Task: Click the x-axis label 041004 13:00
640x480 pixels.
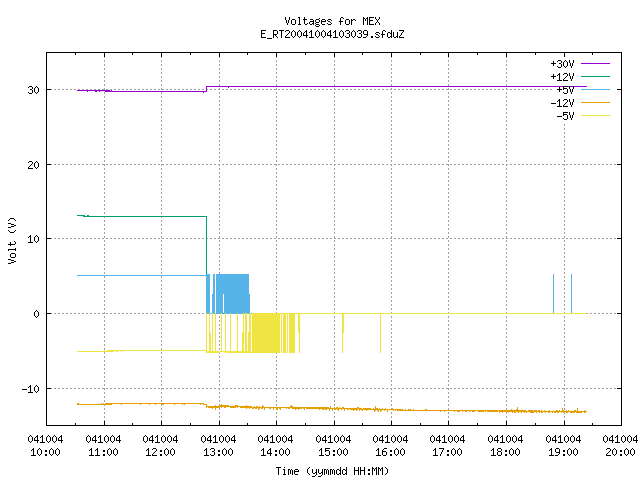Action: pos(218,446)
